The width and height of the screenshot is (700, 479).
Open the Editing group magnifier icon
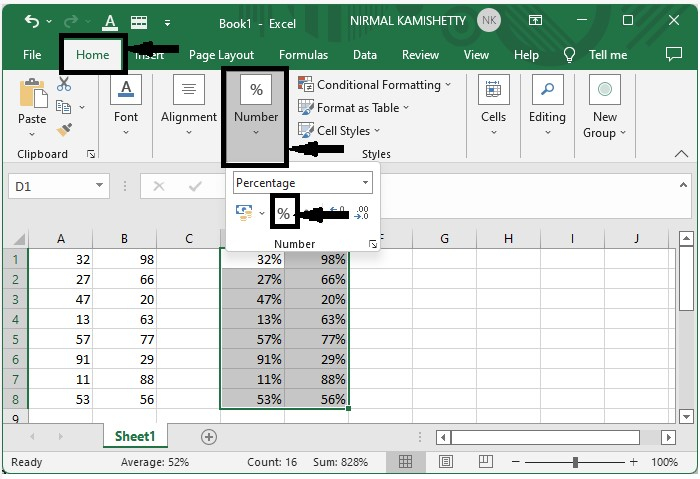tap(547, 91)
